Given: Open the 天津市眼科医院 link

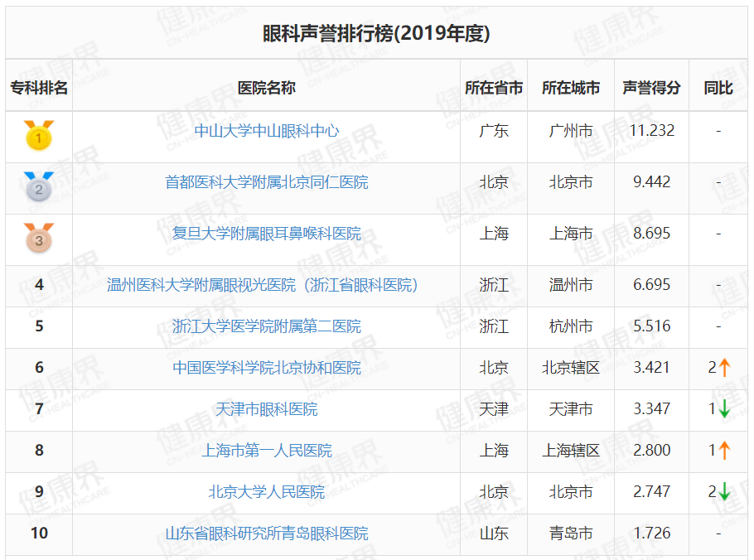Looking at the screenshot, I should point(266,409).
